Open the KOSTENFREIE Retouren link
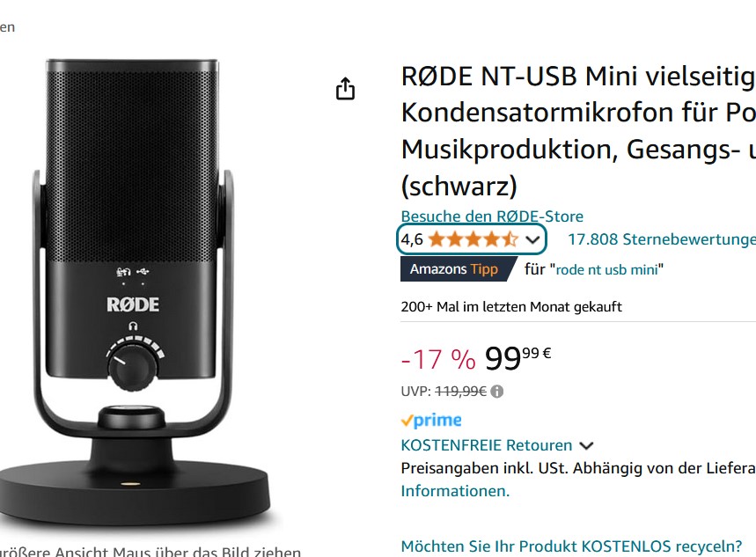 (487, 445)
